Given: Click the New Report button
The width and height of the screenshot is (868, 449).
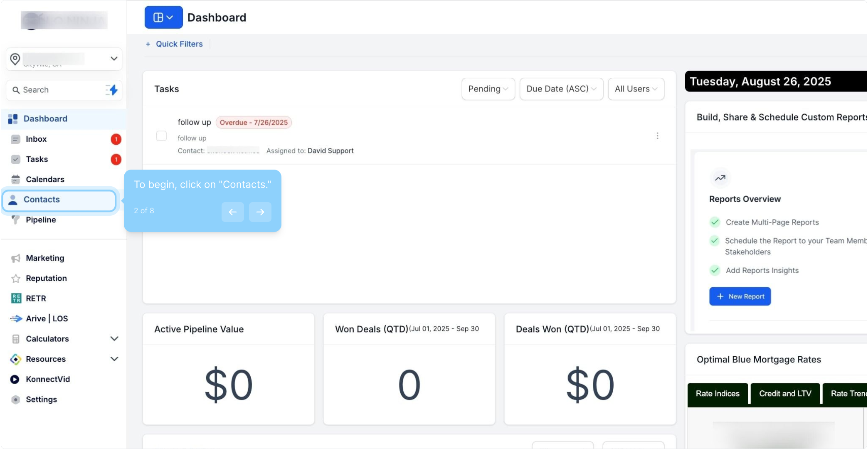Looking at the screenshot, I should (x=740, y=296).
